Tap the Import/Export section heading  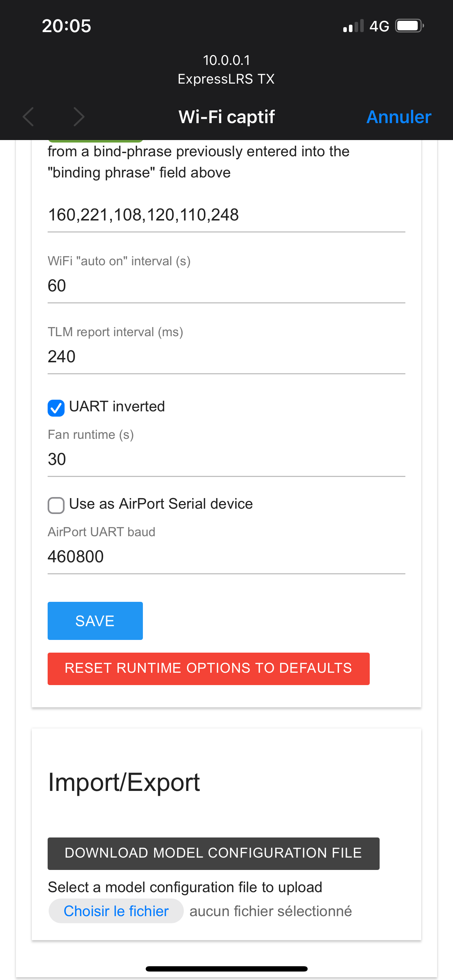coord(123,782)
